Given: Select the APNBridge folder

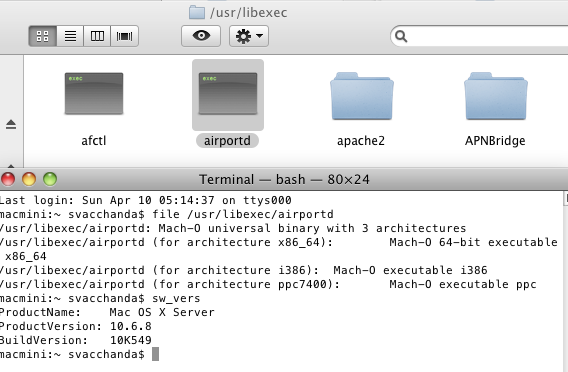Looking at the screenshot, I should (x=496, y=96).
